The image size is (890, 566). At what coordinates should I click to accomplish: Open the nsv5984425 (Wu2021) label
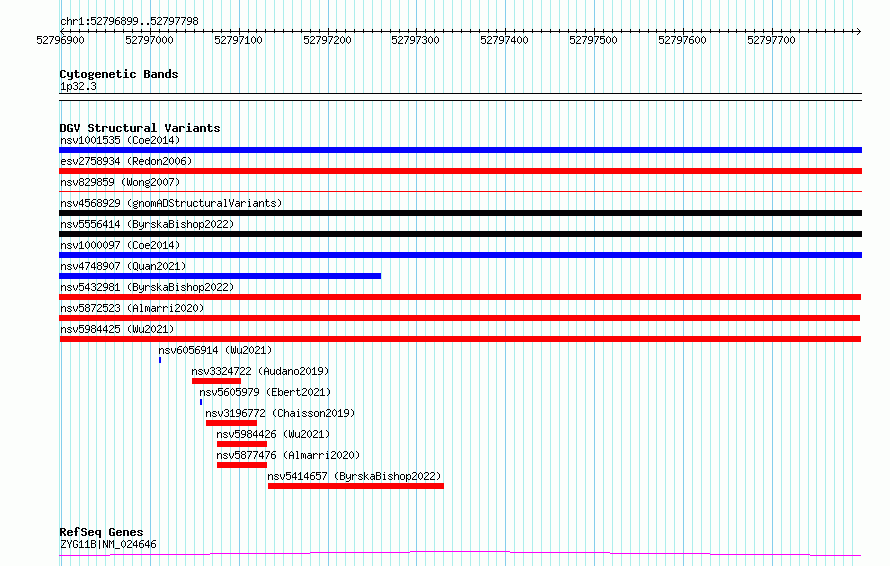click(117, 329)
